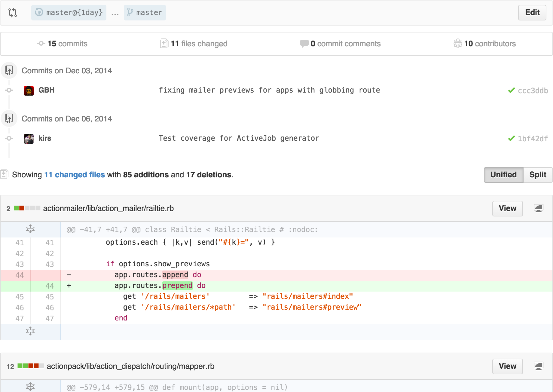Click green check status next to 1bf42df
The image size is (553, 392).
click(512, 139)
